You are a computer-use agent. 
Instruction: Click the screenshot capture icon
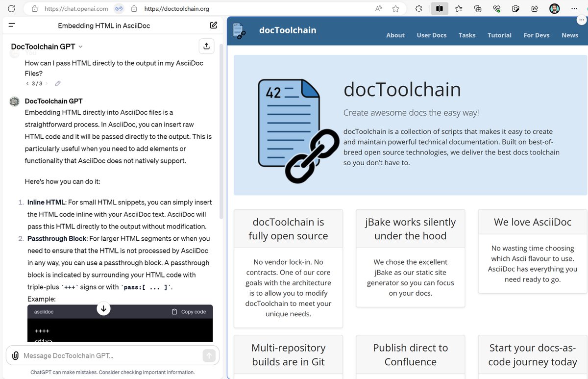coord(515,9)
